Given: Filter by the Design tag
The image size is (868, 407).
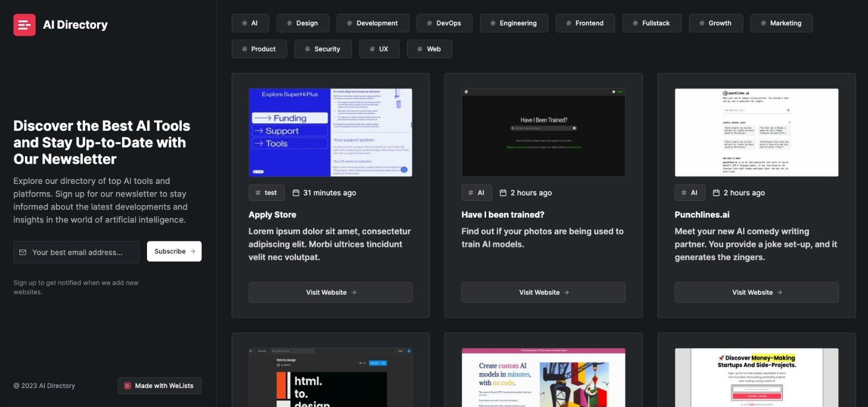Looking at the screenshot, I should [303, 23].
